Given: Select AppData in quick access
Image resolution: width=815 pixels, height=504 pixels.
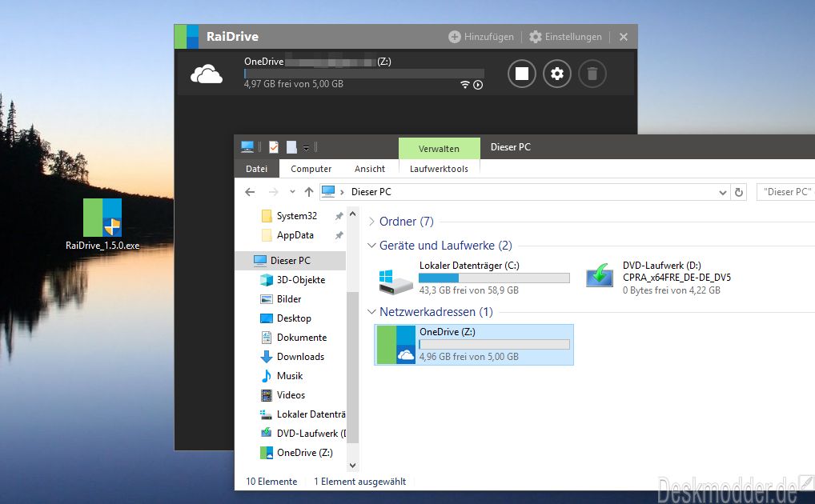Looking at the screenshot, I should (x=288, y=235).
